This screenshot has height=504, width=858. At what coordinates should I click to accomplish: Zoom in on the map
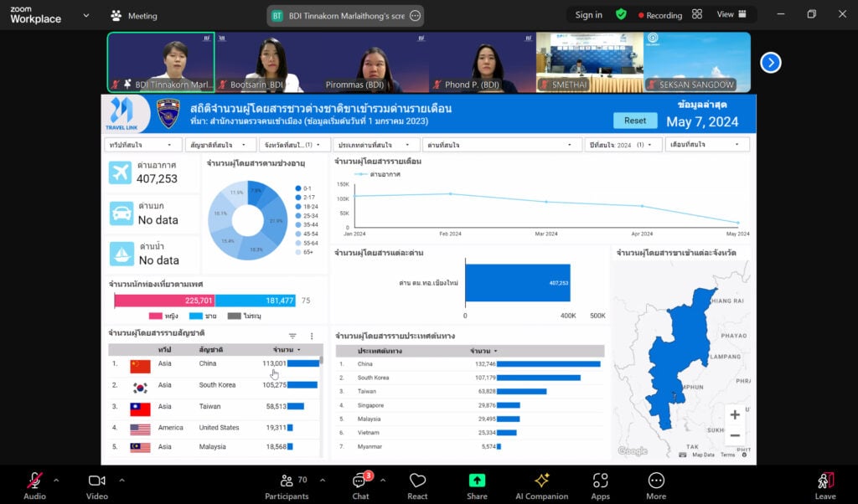click(735, 415)
